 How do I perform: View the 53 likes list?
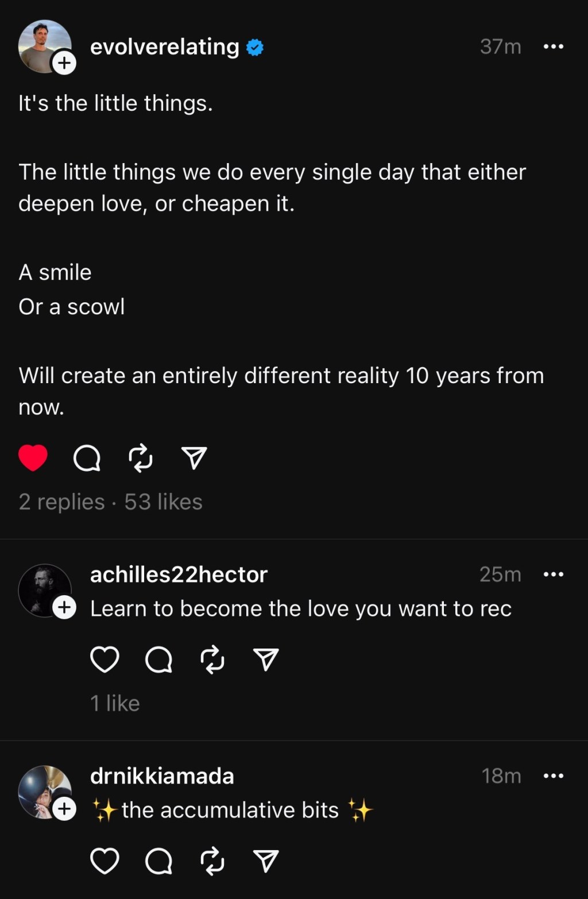[164, 501]
